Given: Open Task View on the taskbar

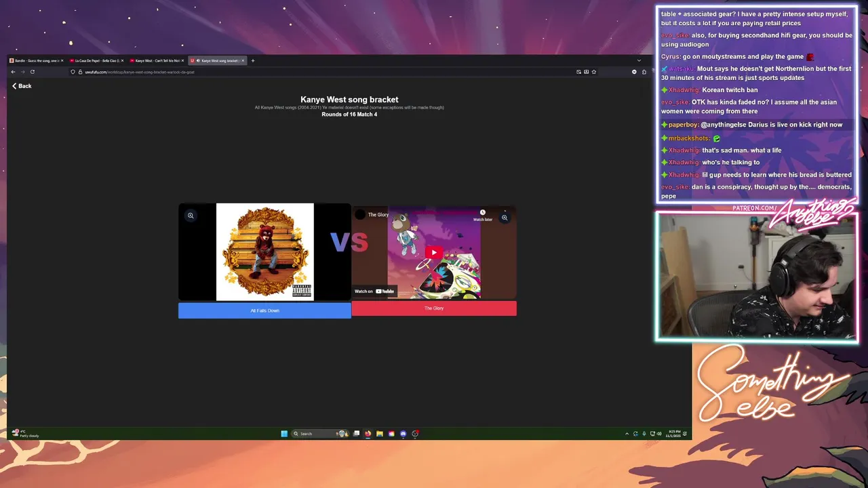Looking at the screenshot, I should [356, 434].
